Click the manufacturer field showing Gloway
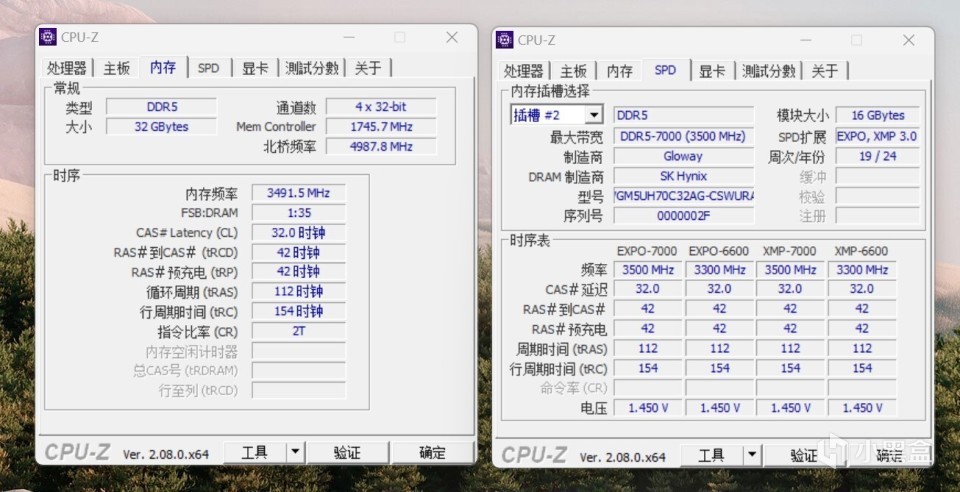This screenshot has width=960, height=492. (684, 156)
